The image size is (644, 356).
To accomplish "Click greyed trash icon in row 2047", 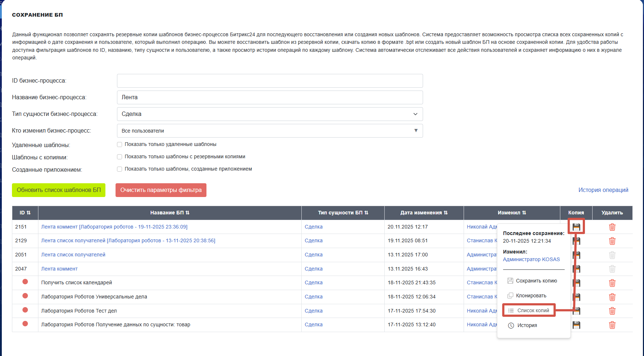I will [612, 269].
